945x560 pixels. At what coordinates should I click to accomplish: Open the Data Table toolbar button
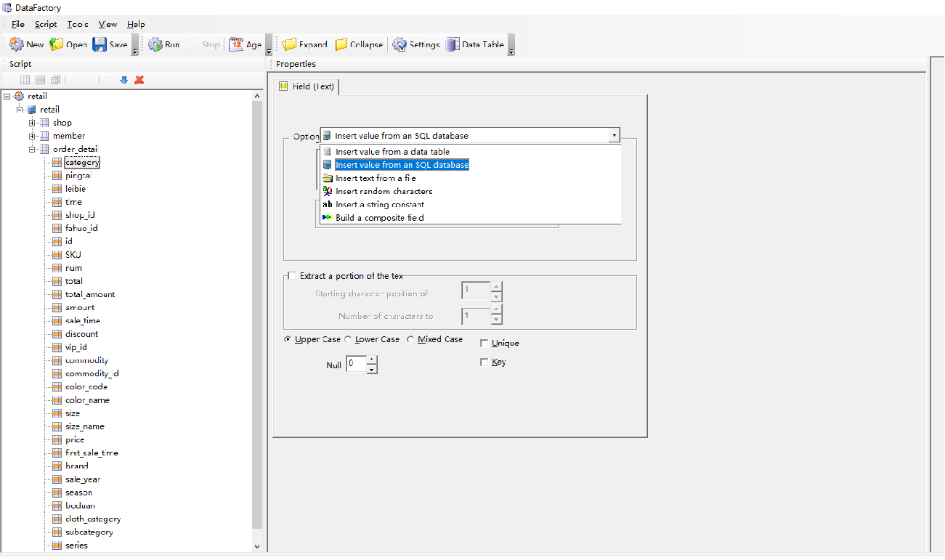coord(475,44)
